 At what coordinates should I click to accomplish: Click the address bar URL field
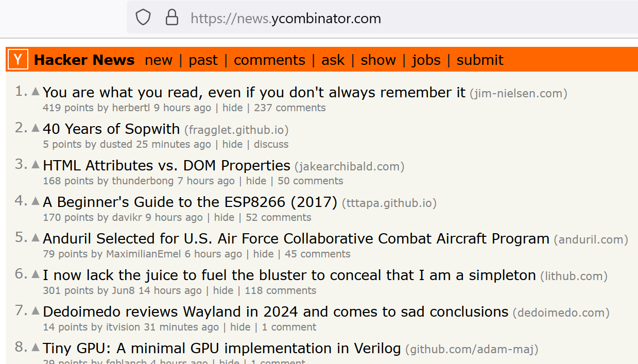pyautogui.click(x=382, y=18)
